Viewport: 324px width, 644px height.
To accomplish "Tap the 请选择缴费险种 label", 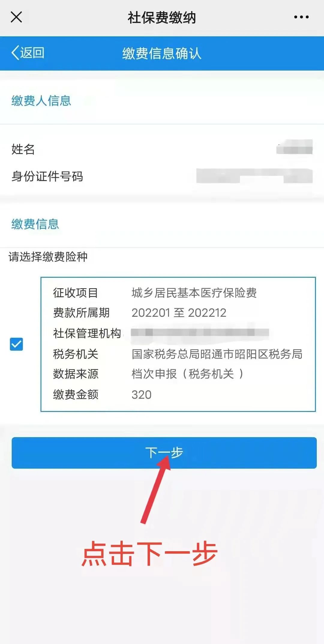I will point(48,257).
